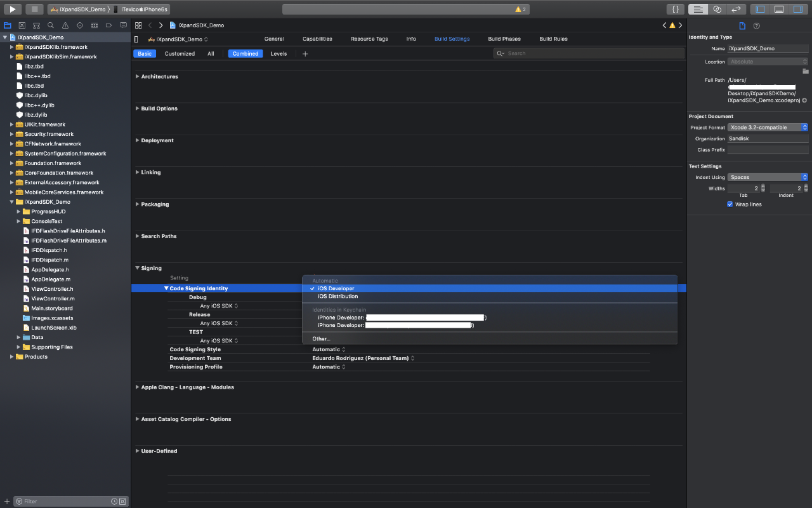This screenshot has height=508, width=812.
Task: Open the Build Rules tab
Action: point(553,39)
